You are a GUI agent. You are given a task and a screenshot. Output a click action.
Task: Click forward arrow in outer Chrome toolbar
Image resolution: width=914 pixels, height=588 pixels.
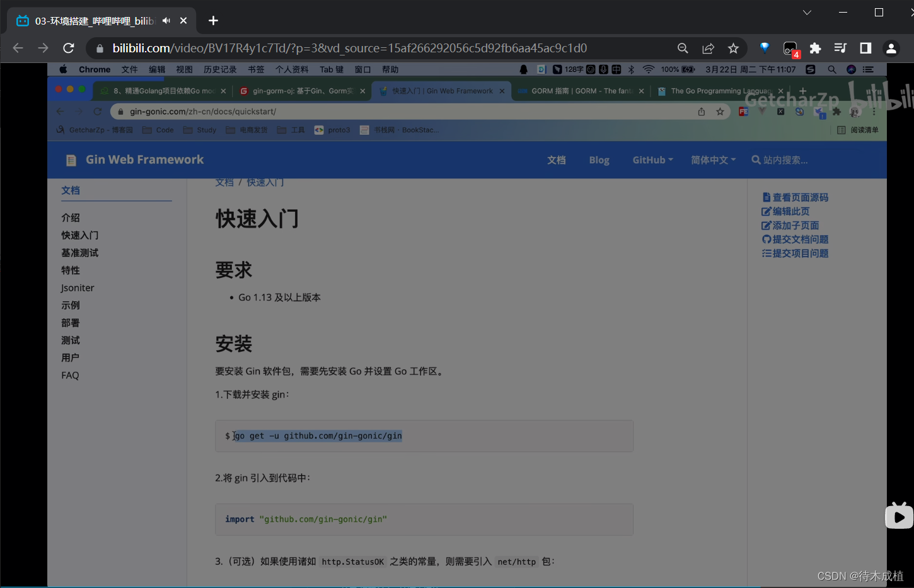tap(43, 48)
